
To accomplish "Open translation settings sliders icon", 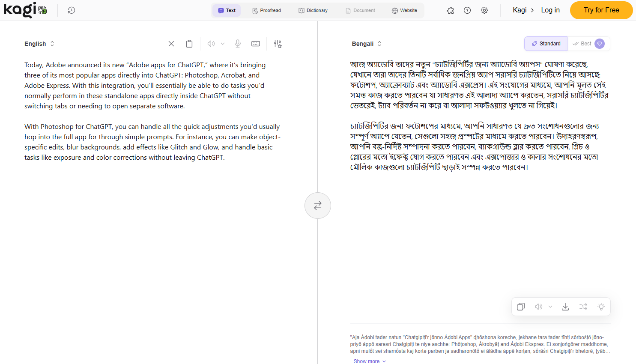I will [x=278, y=43].
